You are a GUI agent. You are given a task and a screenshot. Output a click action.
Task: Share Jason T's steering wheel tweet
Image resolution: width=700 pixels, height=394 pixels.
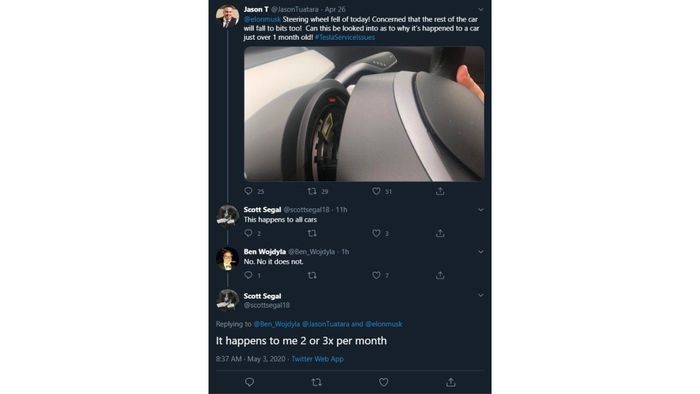pyautogui.click(x=440, y=191)
